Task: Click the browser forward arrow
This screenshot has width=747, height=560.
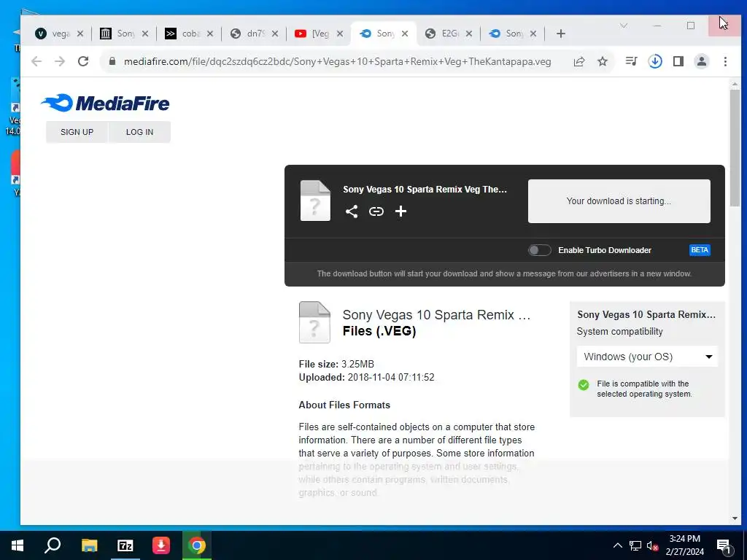Action: pyautogui.click(x=60, y=61)
